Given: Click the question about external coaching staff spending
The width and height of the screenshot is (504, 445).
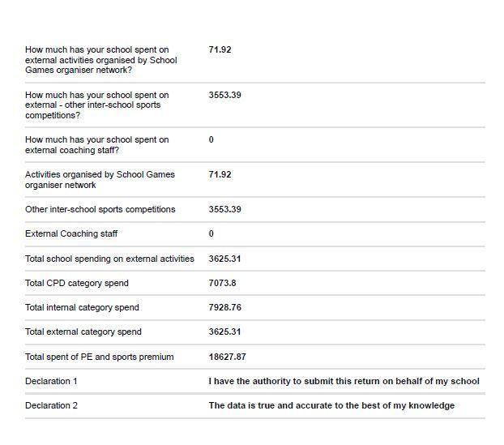Looking at the screenshot, I should (x=97, y=144).
